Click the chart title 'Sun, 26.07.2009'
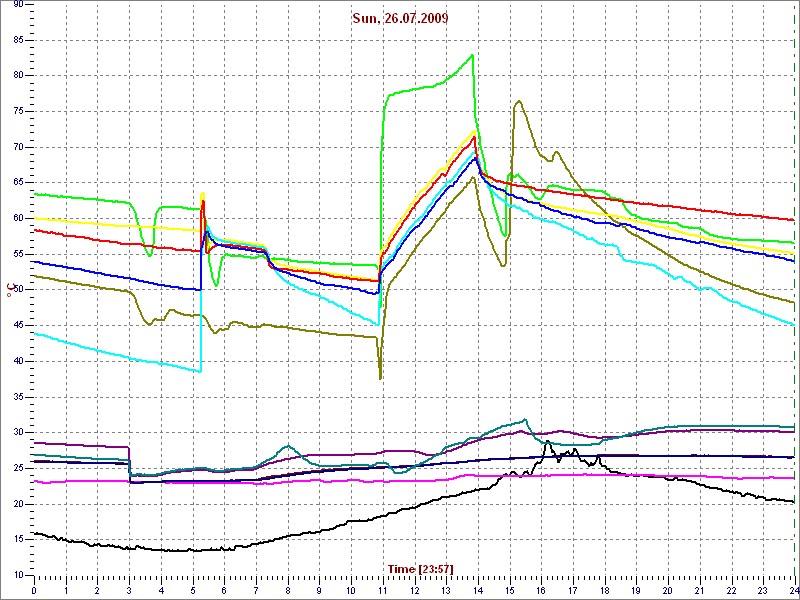Image resolution: width=800 pixels, height=600 pixels. [x=401, y=19]
